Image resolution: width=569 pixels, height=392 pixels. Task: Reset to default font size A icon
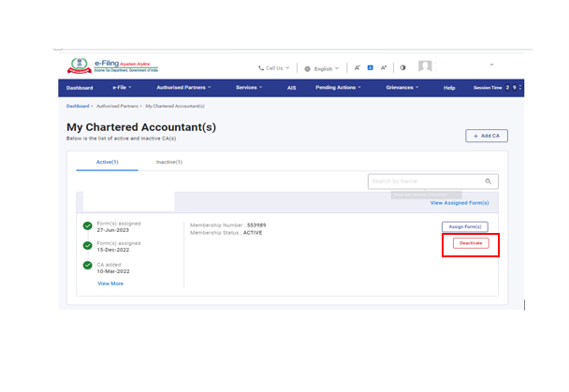(371, 67)
